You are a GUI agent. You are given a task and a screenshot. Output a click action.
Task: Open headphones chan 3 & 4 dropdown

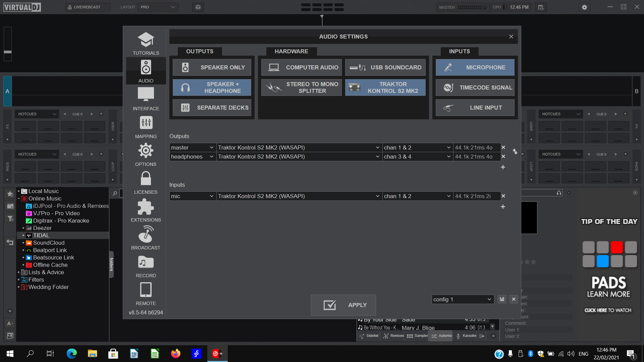[x=417, y=157]
